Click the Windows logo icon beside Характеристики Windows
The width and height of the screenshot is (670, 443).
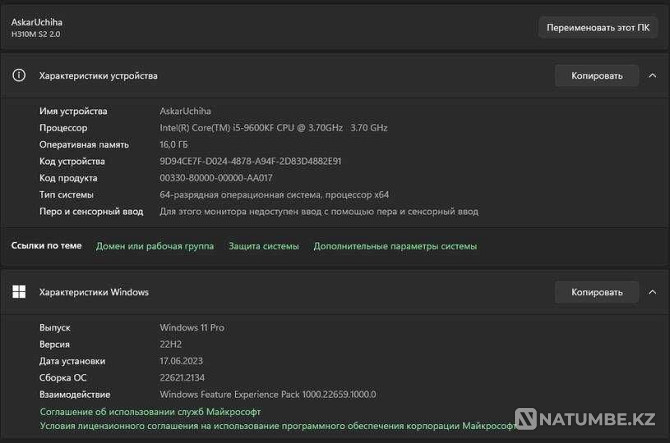point(19,292)
